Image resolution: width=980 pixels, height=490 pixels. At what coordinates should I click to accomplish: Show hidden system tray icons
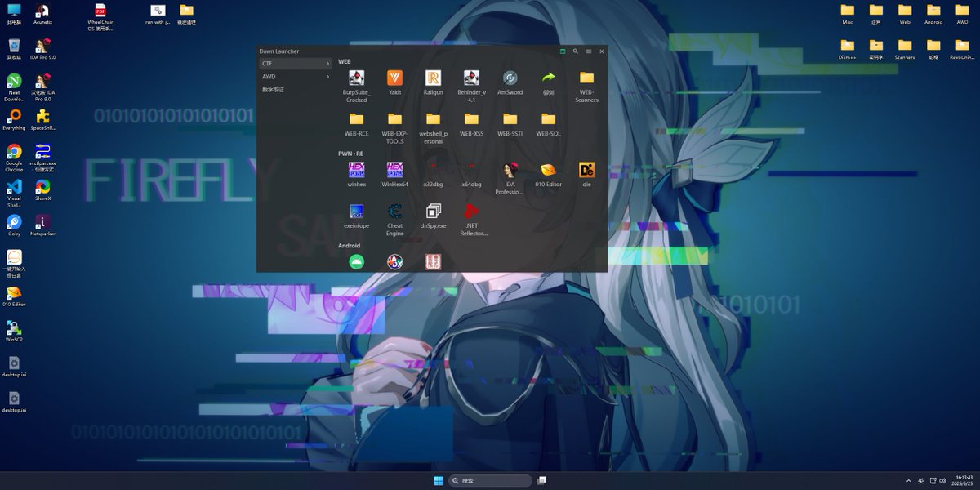point(909,480)
